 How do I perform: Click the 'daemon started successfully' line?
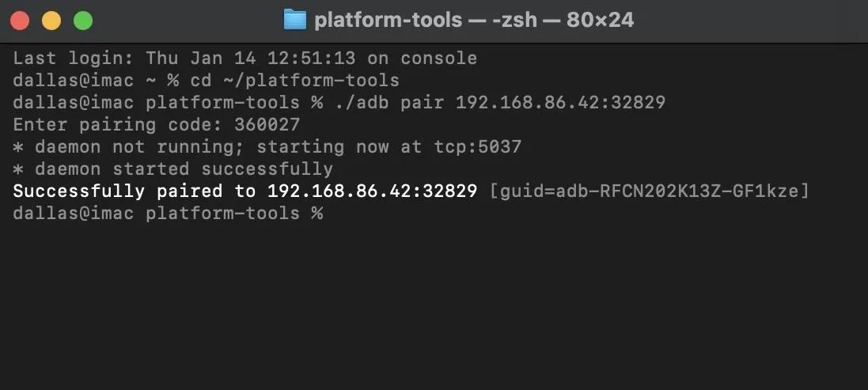[172, 168]
